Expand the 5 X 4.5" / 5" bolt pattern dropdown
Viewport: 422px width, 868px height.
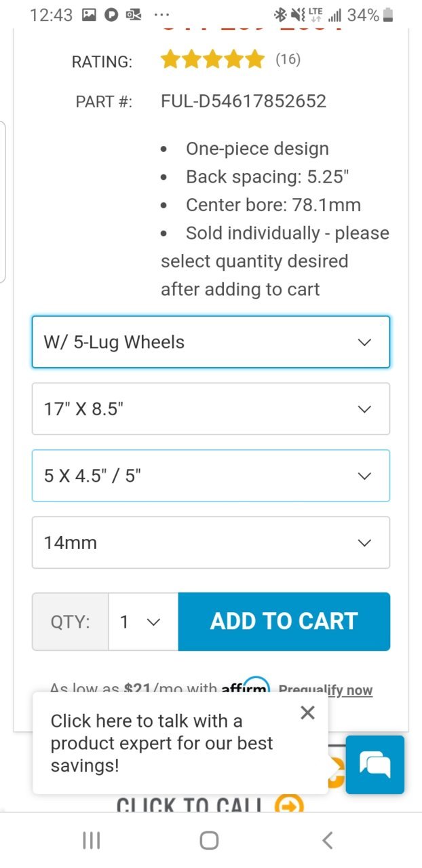click(211, 476)
